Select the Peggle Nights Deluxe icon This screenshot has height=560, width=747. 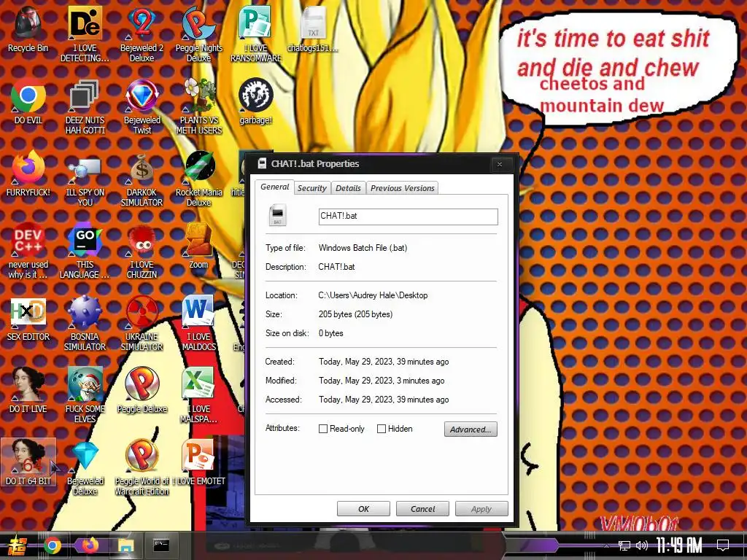pos(198,34)
